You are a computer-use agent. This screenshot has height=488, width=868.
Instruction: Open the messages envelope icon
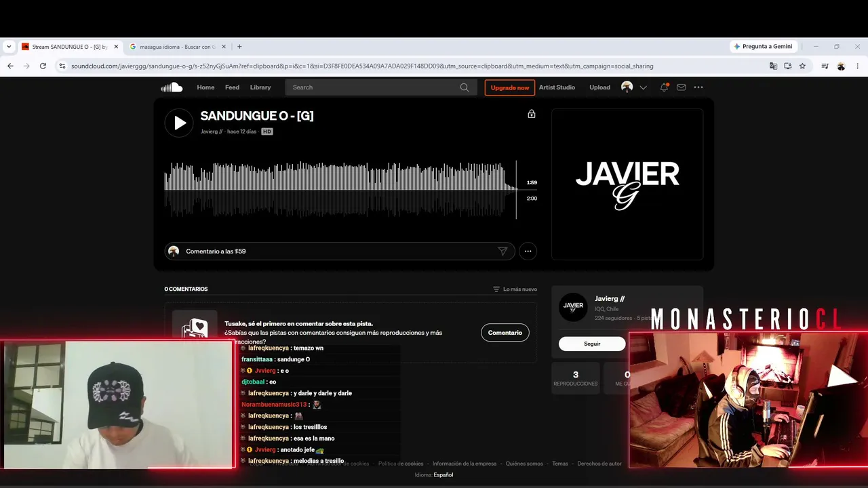[x=682, y=87]
